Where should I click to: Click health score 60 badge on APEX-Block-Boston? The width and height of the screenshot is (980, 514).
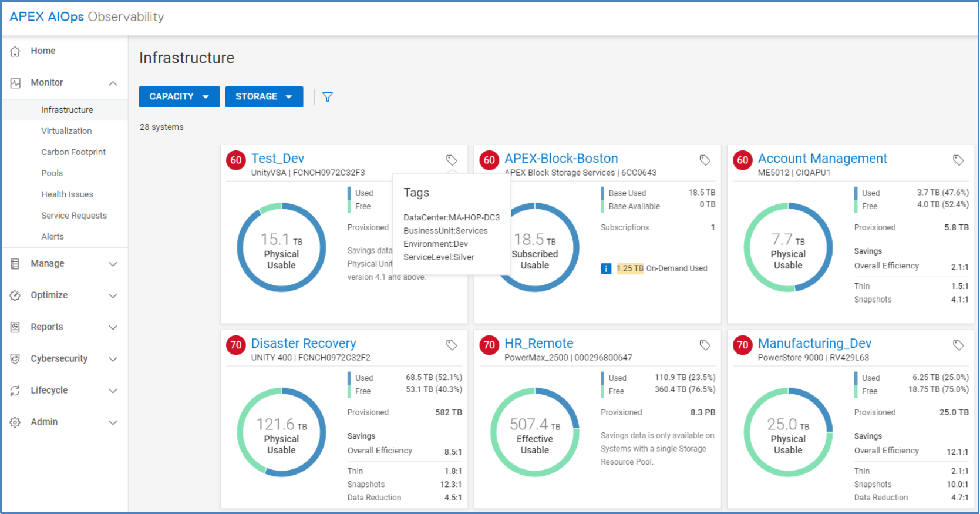490,160
